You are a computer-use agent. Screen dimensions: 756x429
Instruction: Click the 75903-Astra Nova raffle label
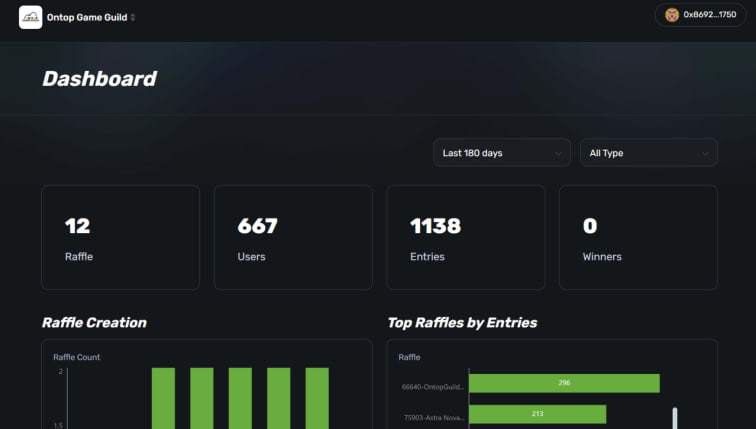[x=434, y=417]
